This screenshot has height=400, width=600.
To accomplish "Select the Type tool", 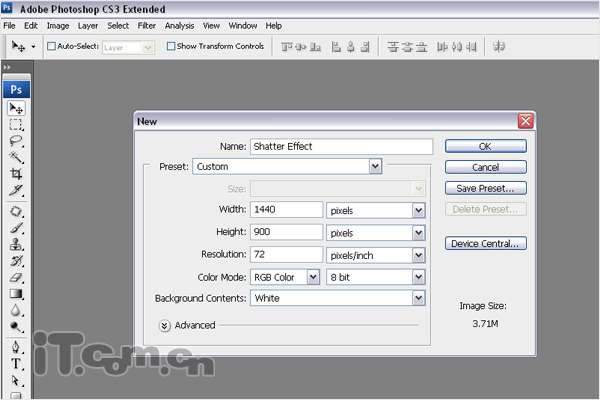I will 16,364.
